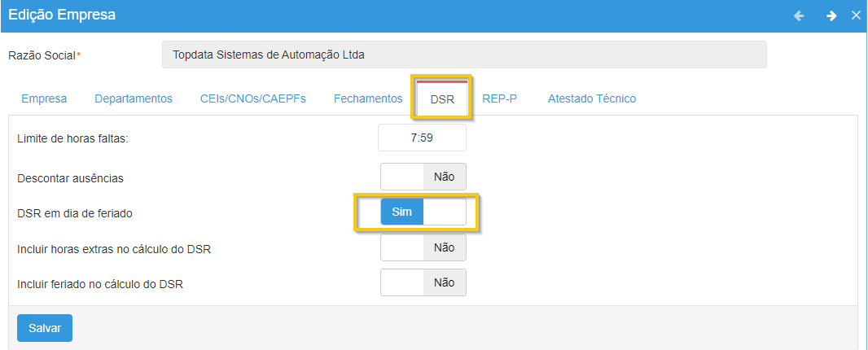This screenshot has width=868, height=350.
Task: Click the Limite de horas faltas time field
Action: (422, 138)
